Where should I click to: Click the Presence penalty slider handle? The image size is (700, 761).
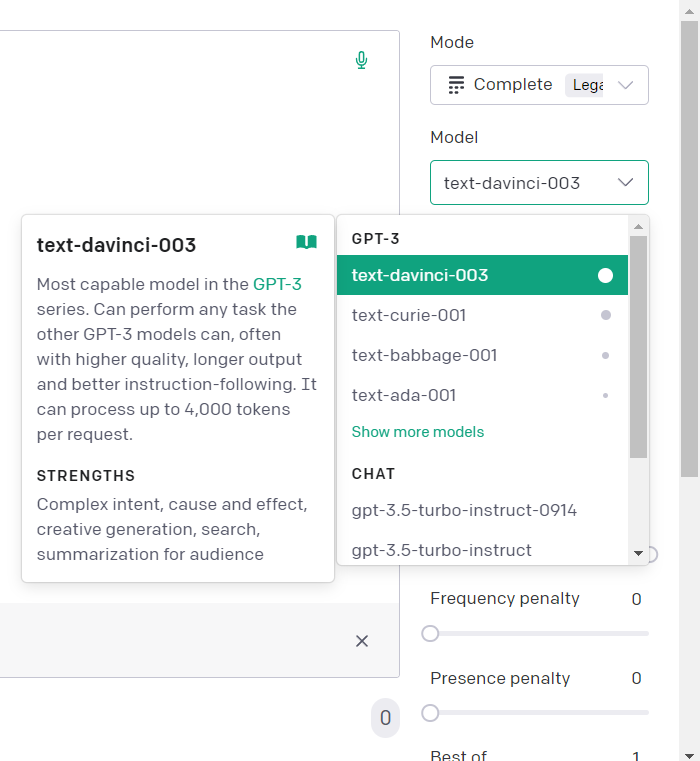click(x=430, y=713)
